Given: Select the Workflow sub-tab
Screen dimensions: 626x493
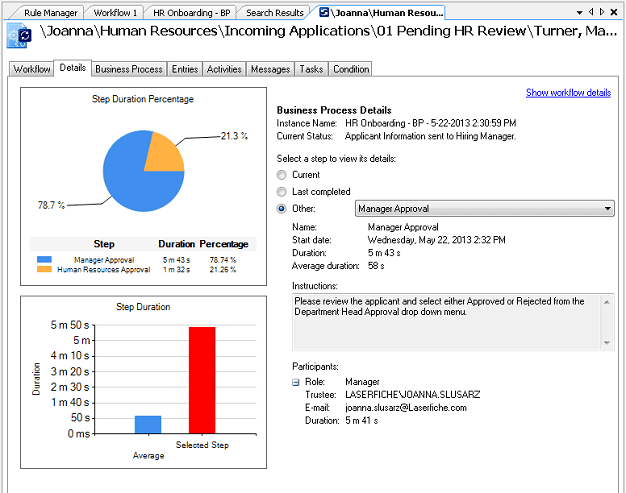Looking at the screenshot, I should (x=32, y=69).
